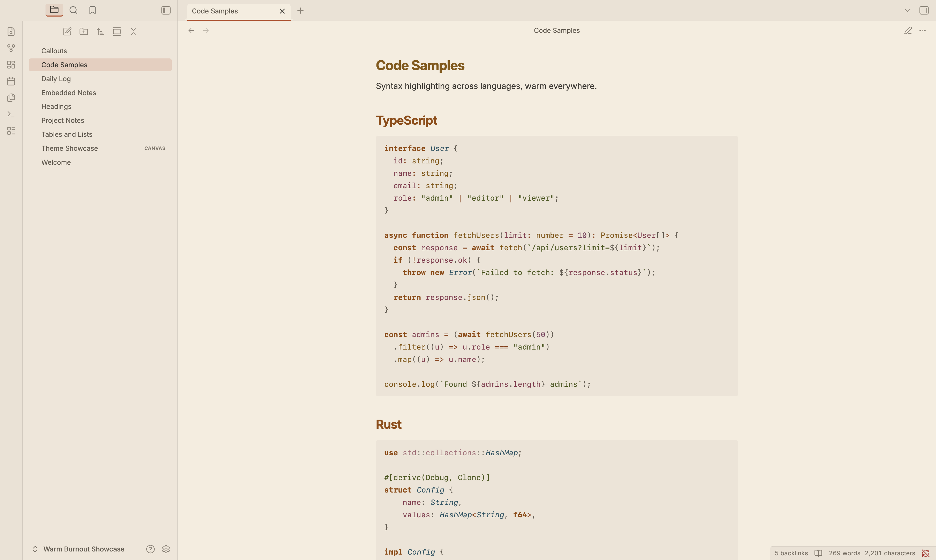Click the 2,201 characters count
Screen dimensions: 936x560
click(x=890, y=553)
